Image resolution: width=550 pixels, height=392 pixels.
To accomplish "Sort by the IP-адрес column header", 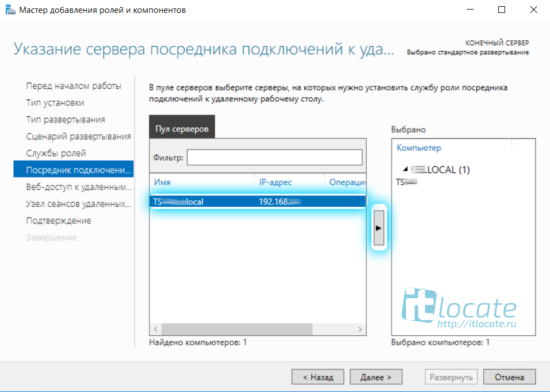I will 275,182.
